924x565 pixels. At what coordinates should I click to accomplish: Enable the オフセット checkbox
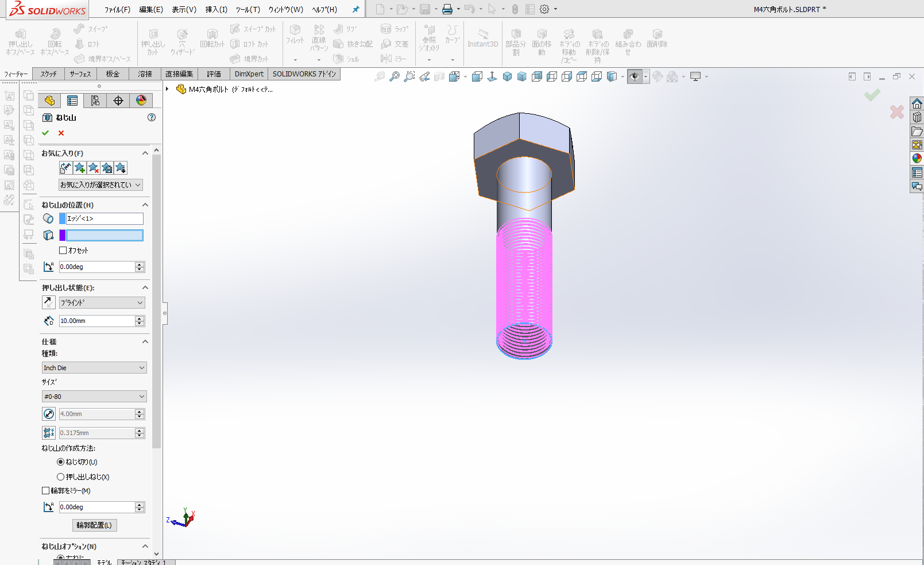point(63,250)
